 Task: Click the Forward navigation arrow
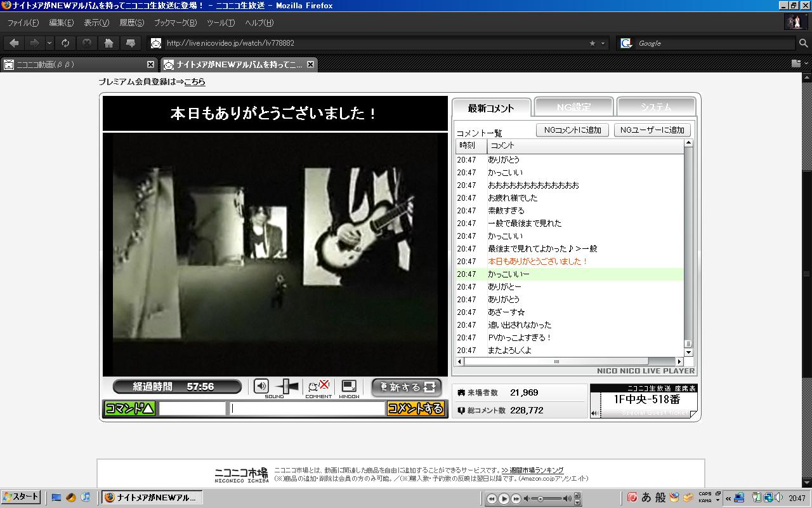click(34, 43)
